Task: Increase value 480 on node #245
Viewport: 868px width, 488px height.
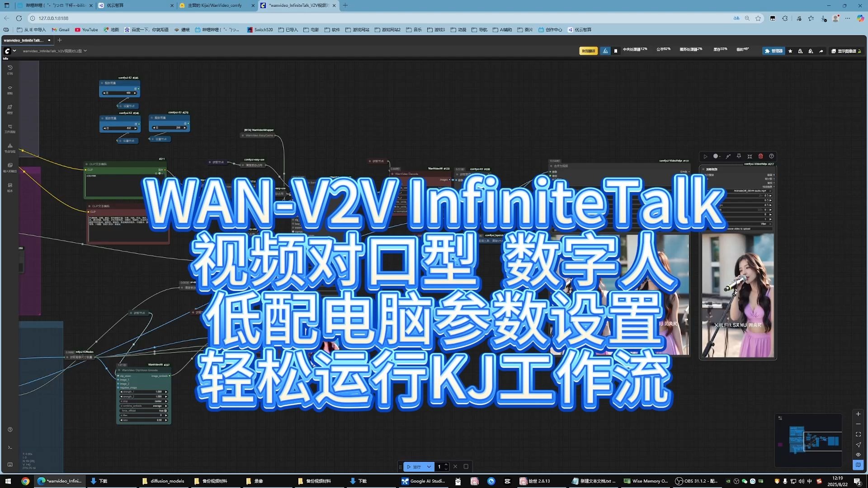Action: tap(135, 93)
